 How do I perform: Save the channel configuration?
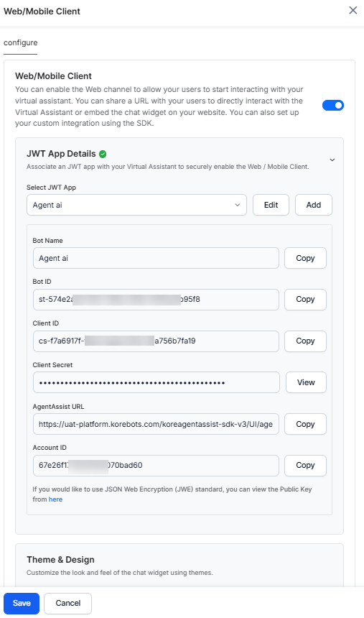[x=22, y=604]
